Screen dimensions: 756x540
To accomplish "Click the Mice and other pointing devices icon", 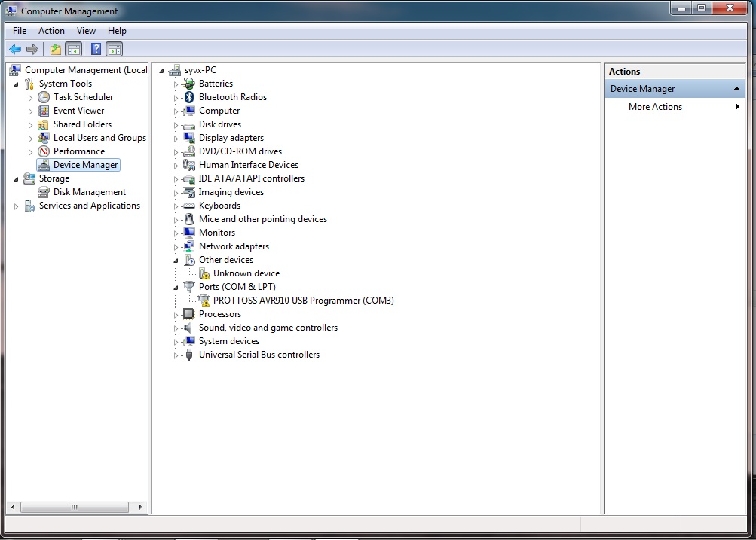I will [x=189, y=219].
